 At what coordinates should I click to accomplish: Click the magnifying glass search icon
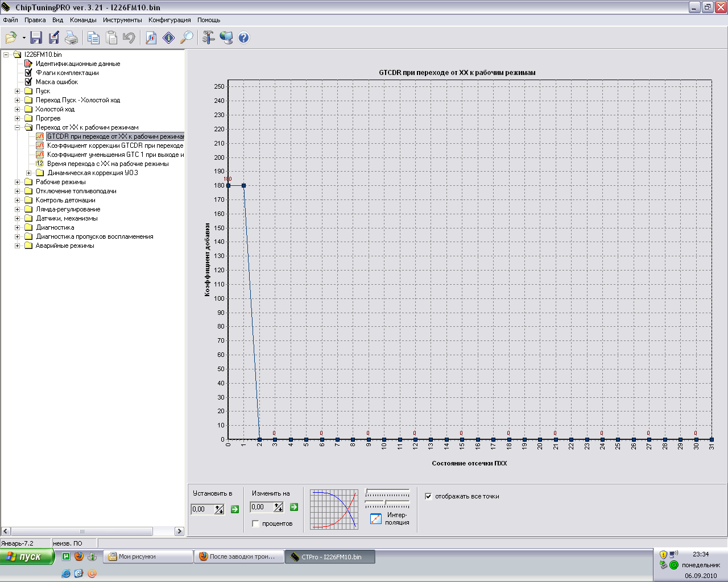point(187,38)
